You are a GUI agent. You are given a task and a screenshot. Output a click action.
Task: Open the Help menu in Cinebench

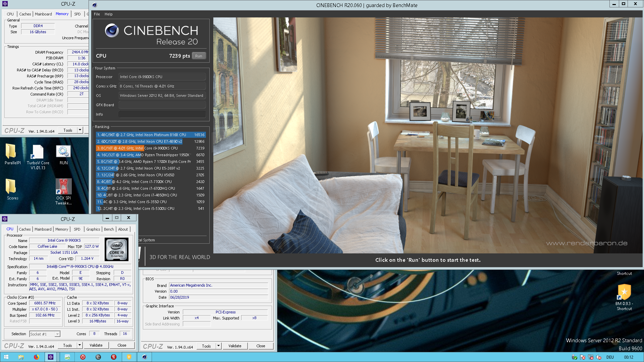[x=108, y=14]
